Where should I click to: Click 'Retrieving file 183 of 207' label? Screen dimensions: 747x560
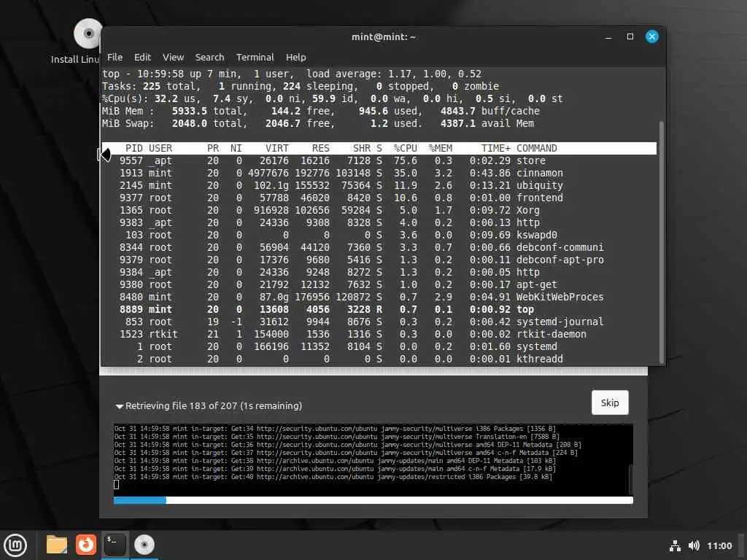click(181, 405)
